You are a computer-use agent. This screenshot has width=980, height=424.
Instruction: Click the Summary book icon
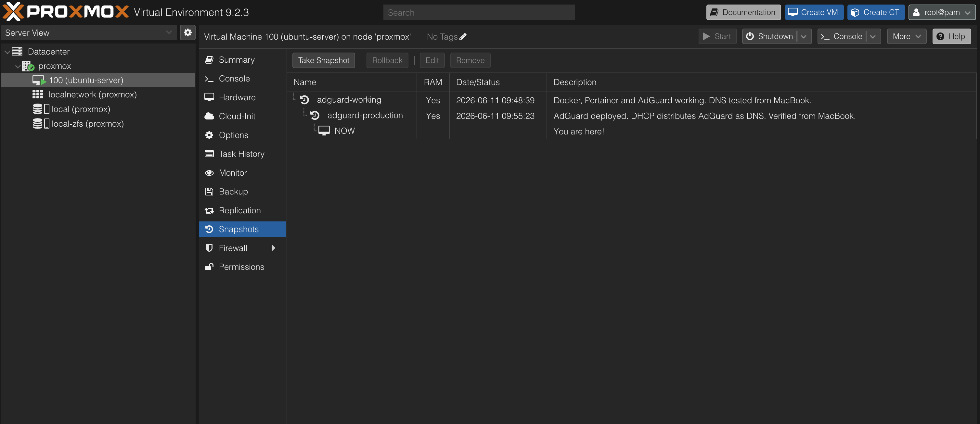tap(209, 60)
